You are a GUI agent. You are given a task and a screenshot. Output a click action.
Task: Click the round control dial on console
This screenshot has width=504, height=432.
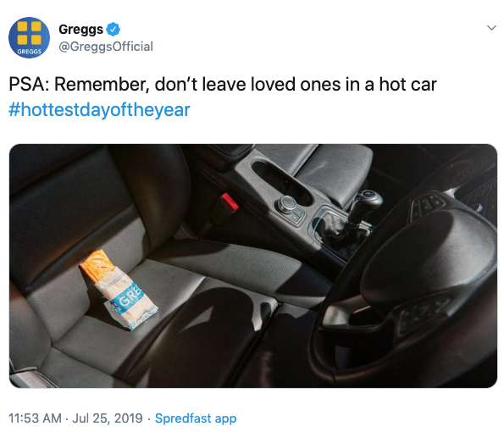(286, 204)
